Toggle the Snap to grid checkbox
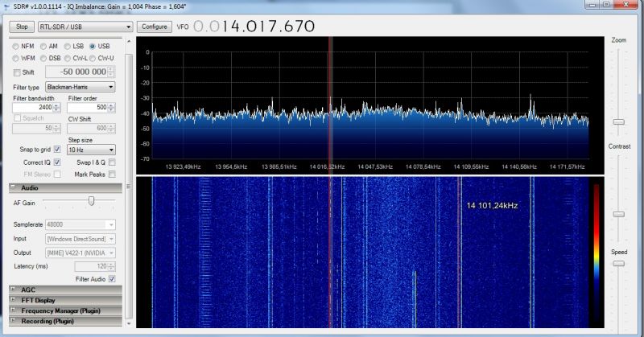The height and width of the screenshot is (337, 644). [57, 150]
